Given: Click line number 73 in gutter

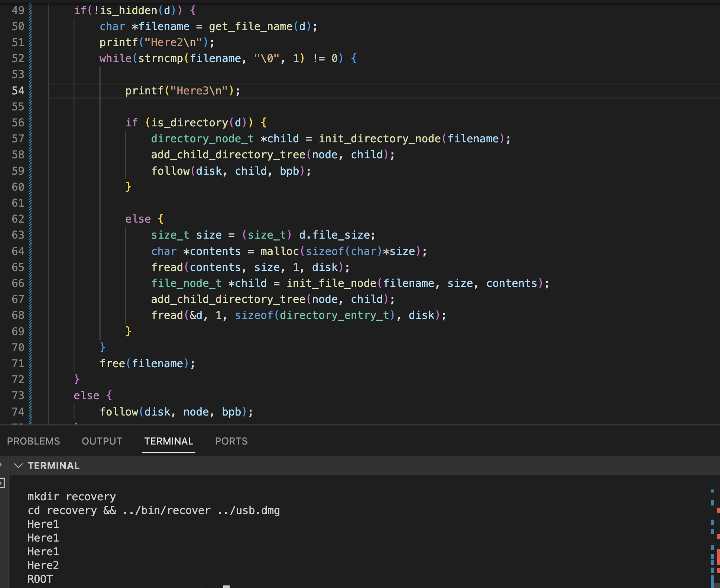Looking at the screenshot, I should 17,395.
